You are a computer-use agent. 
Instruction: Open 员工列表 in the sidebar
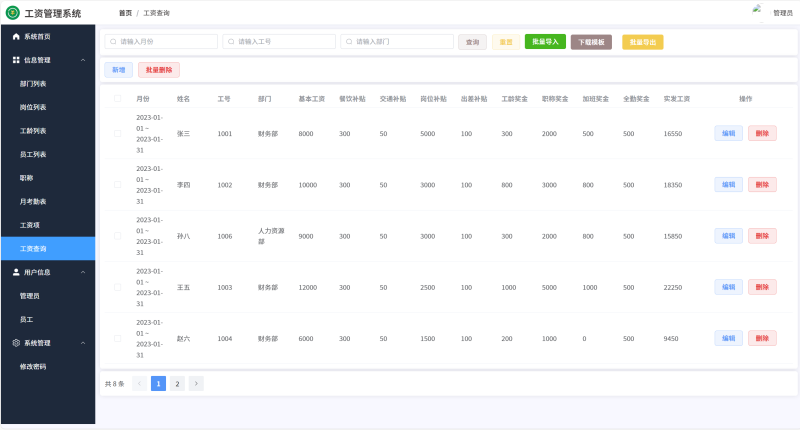pyautogui.click(x=48, y=154)
